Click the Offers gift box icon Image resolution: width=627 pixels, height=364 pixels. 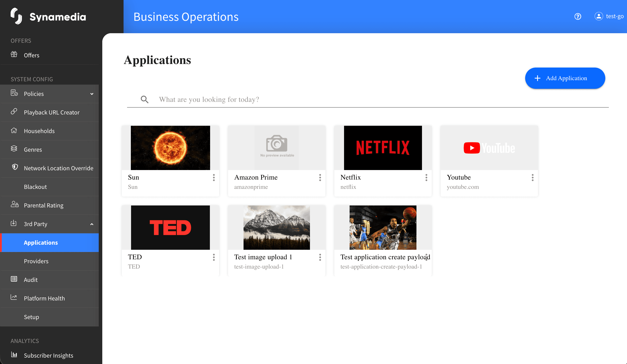pos(14,54)
